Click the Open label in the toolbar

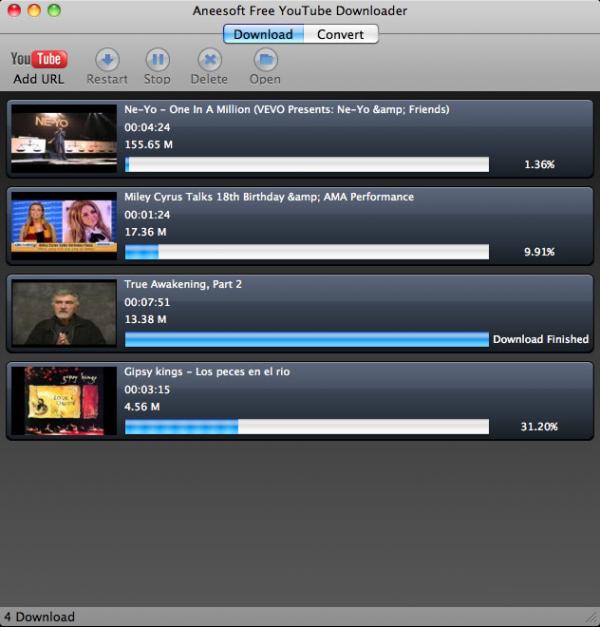(x=265, y=79)
